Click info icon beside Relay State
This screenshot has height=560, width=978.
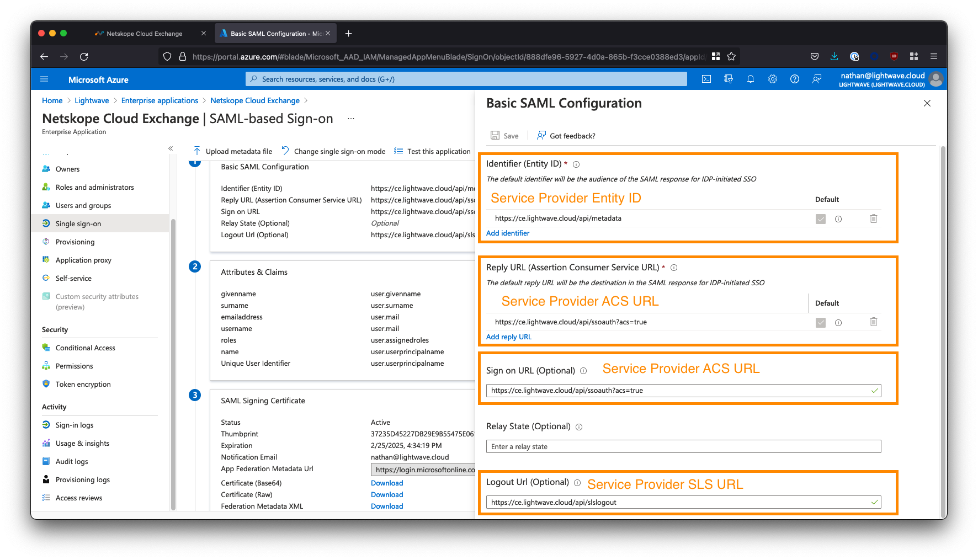(x=579, y=427)
